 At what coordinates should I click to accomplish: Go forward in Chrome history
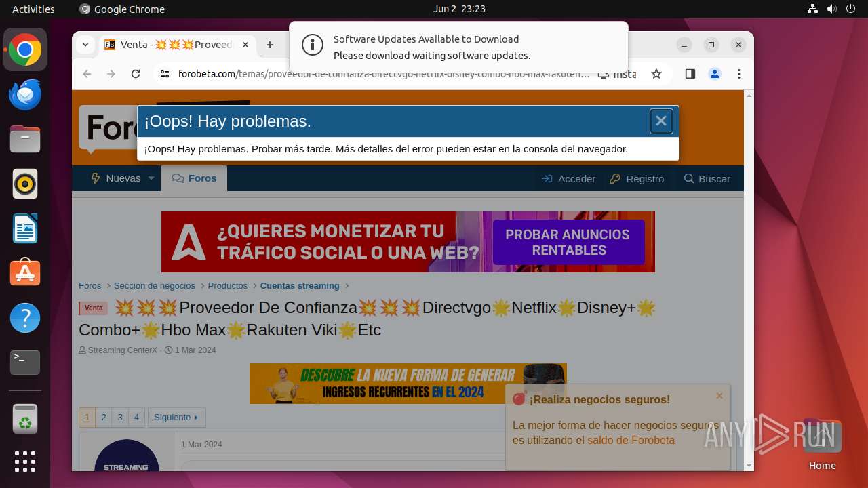tap(111, 74)
